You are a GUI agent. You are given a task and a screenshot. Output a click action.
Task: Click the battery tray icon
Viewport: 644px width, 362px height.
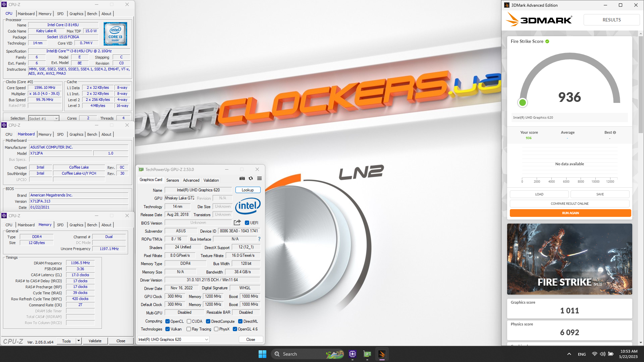(x=611, y=354)
